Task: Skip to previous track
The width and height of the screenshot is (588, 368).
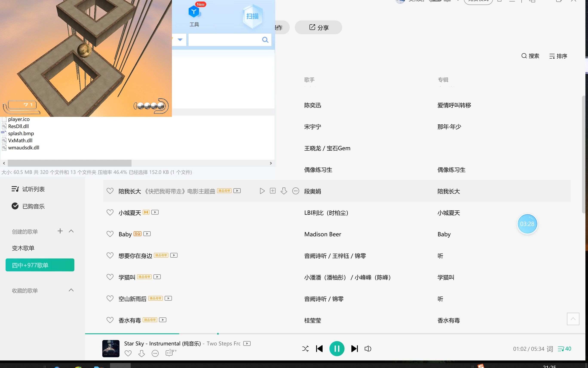Action: click(319, 349)
